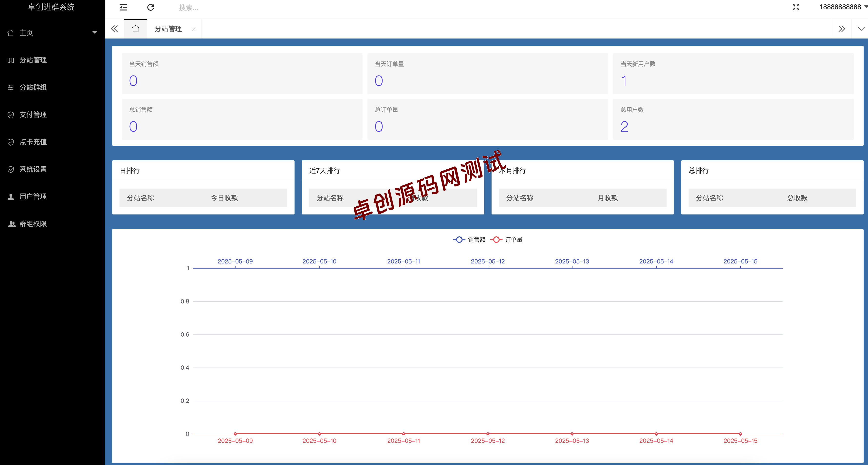This screenshot has width=868, height=465.
Task: Click the red 2025-05-15 data point
Action: pyautogui.click(x=740, y=434)
